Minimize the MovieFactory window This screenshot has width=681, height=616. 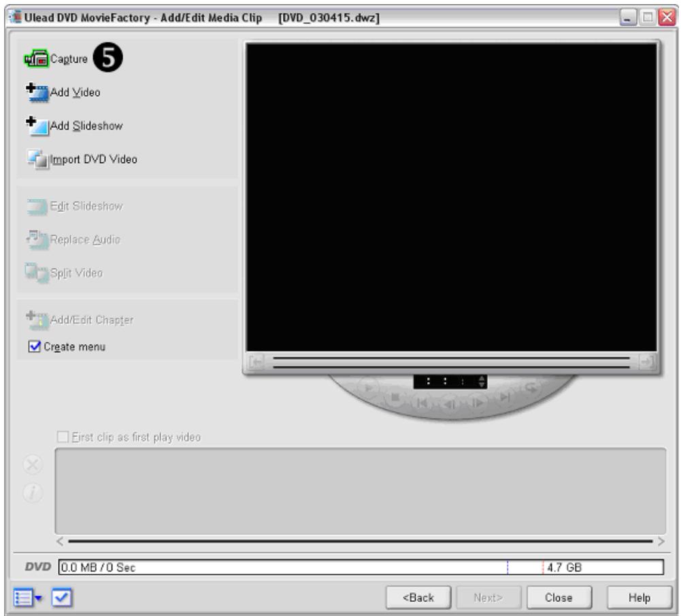(627, 18)
